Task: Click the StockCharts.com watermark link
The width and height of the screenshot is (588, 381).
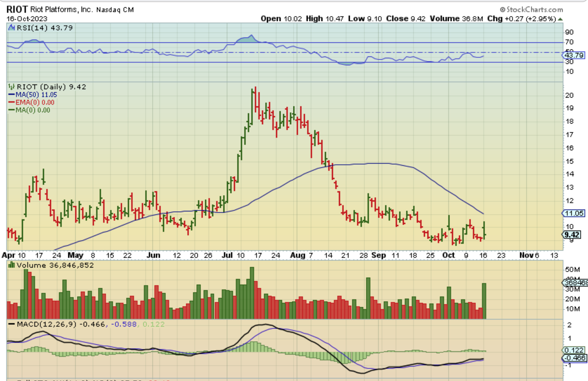Action: pos(534,10)
